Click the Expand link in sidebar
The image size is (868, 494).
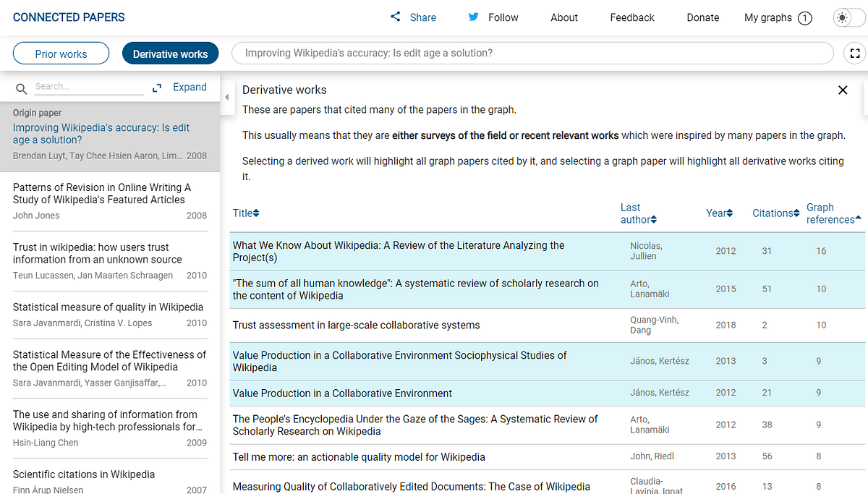pyautogui.click(x=190, y=87)
